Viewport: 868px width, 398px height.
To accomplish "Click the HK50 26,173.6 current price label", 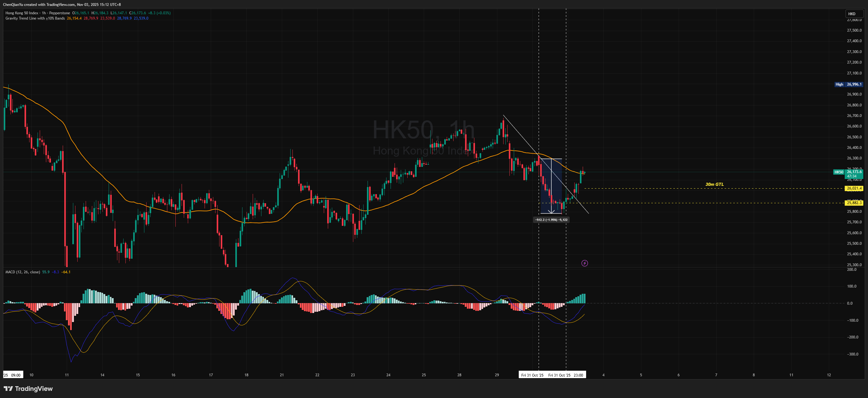I will 848,174.
